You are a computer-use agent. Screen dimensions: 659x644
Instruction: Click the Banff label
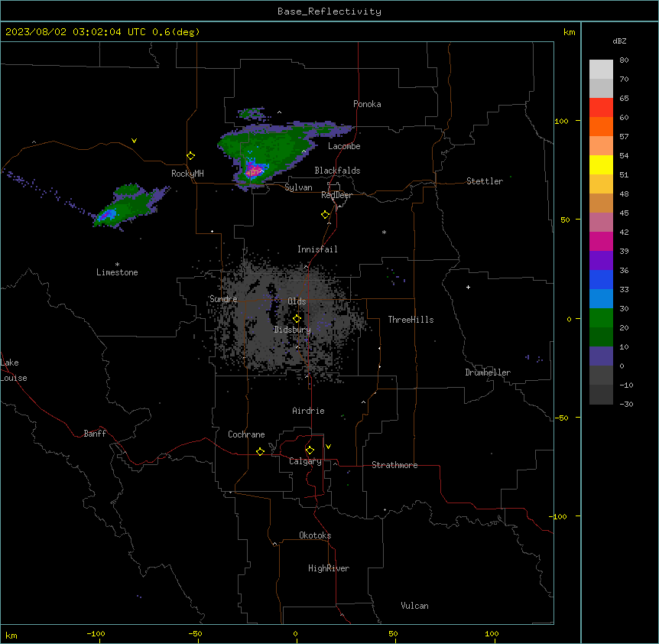95,434
